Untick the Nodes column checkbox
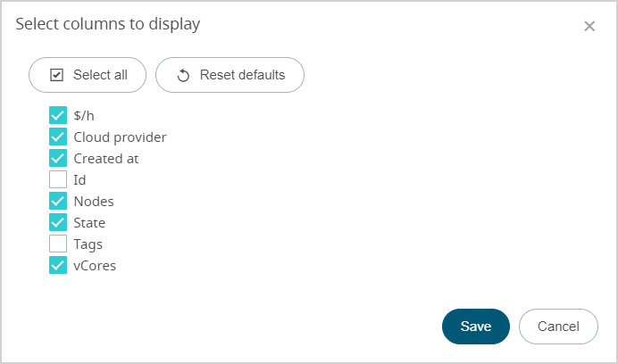 pos(58,201)
